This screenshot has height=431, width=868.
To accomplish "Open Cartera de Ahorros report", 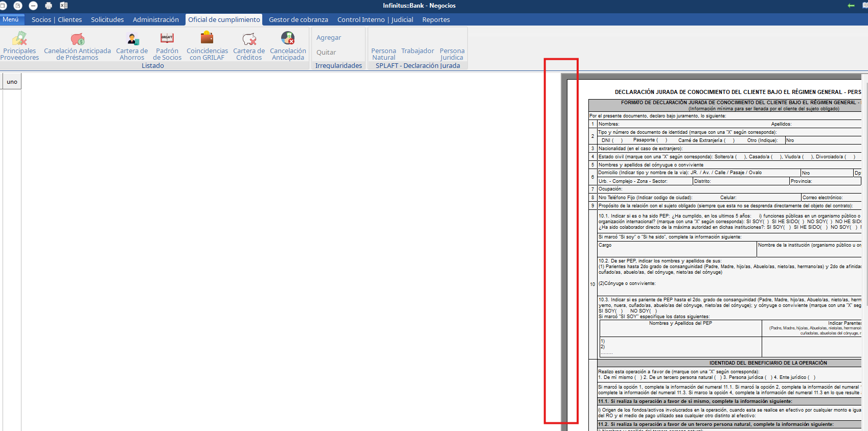I will [x=132, y=46].
